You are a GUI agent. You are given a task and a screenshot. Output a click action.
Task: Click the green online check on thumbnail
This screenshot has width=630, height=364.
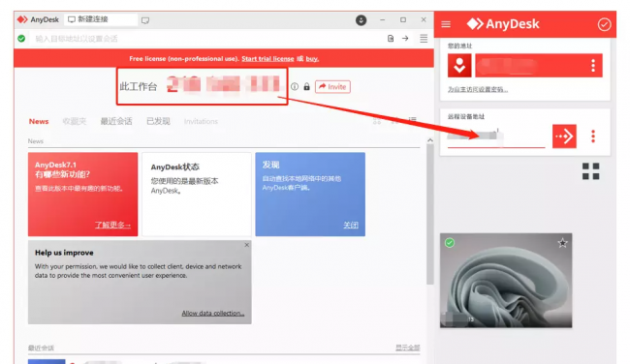point(450,243)
